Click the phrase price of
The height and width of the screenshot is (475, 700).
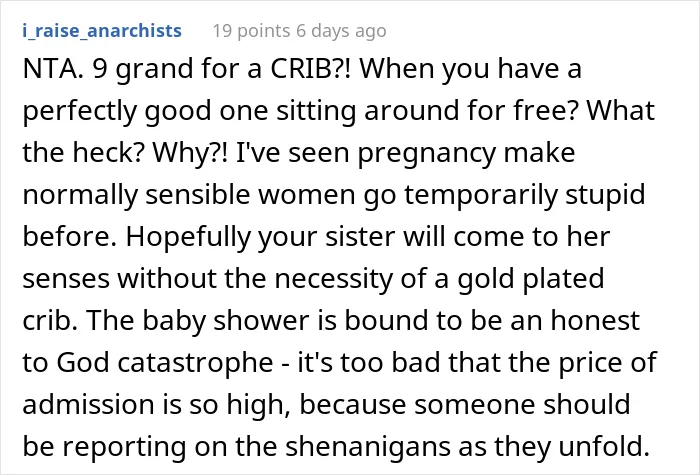pos(608,363)
